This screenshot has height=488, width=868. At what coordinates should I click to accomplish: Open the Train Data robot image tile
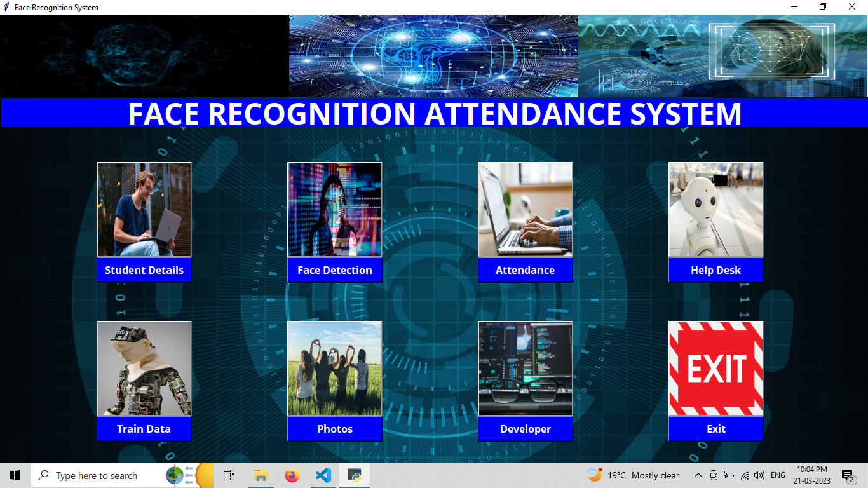pyautogui.click(x=144, y=369)
